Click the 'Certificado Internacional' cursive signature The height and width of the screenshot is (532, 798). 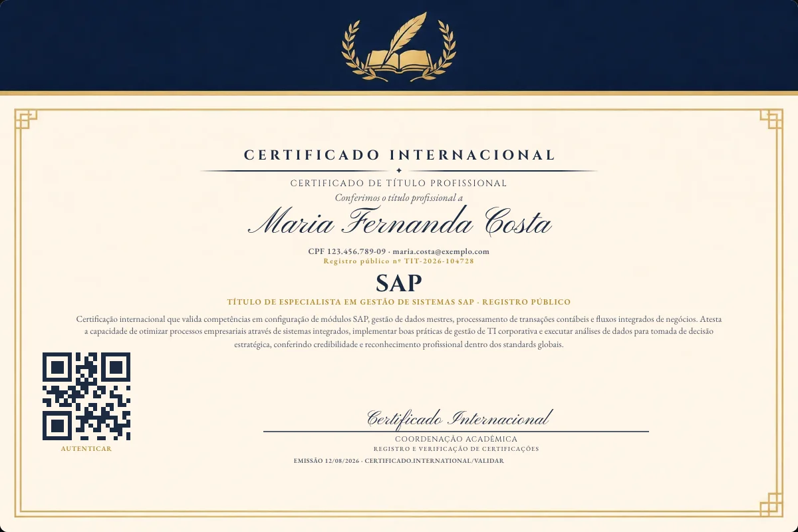point(459,418)
